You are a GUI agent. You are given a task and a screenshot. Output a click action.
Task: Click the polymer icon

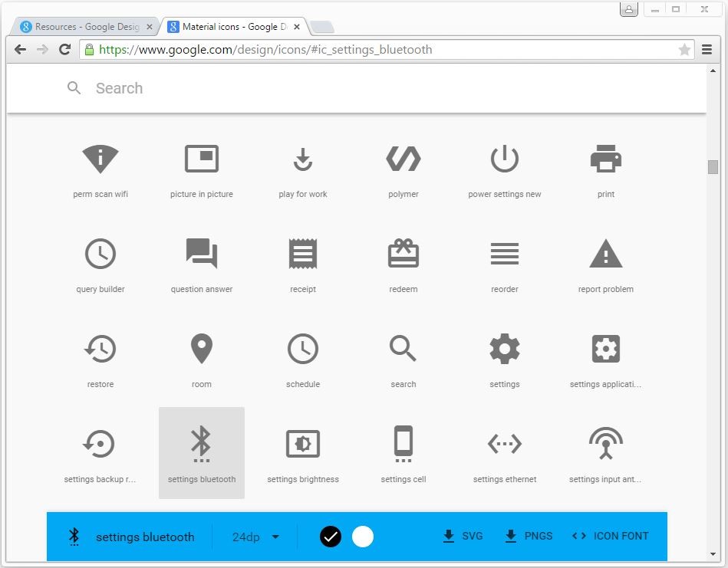(x=403, y=159)
